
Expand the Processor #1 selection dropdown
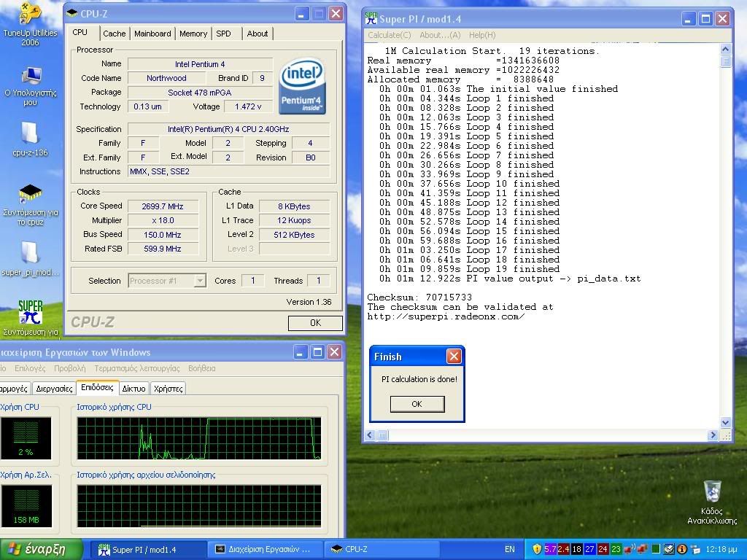coord(200,281)
